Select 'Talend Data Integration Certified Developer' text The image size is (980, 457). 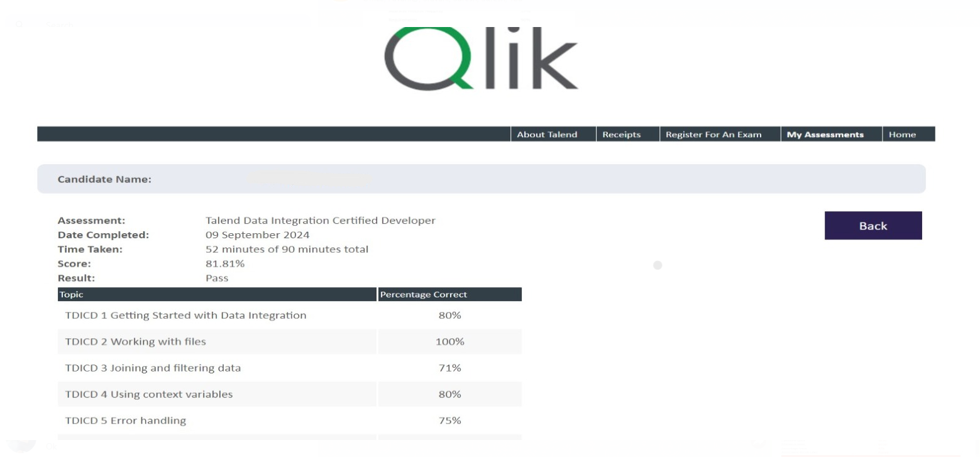[321, 221]
